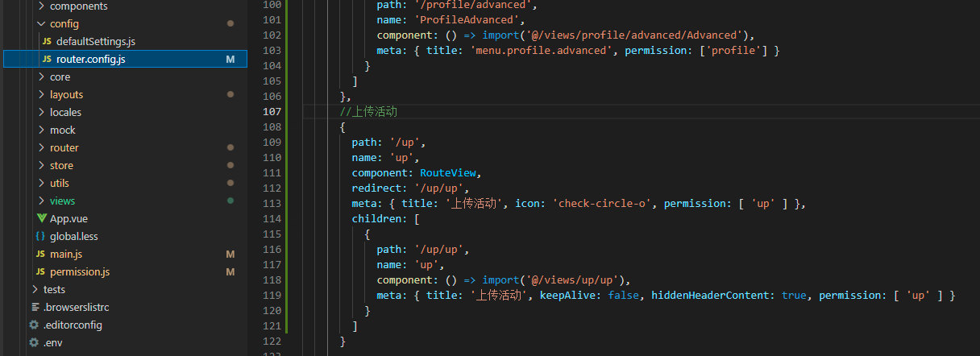This screenshot has width=980, height=356.
Task: Open .editorconfig file
Action: (73, 325)
